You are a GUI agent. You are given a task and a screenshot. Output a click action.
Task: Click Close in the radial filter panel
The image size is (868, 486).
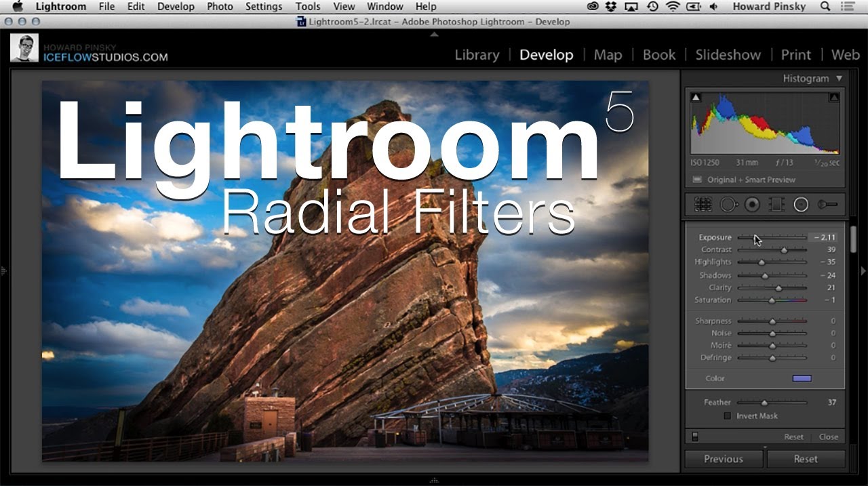(829, 437)
